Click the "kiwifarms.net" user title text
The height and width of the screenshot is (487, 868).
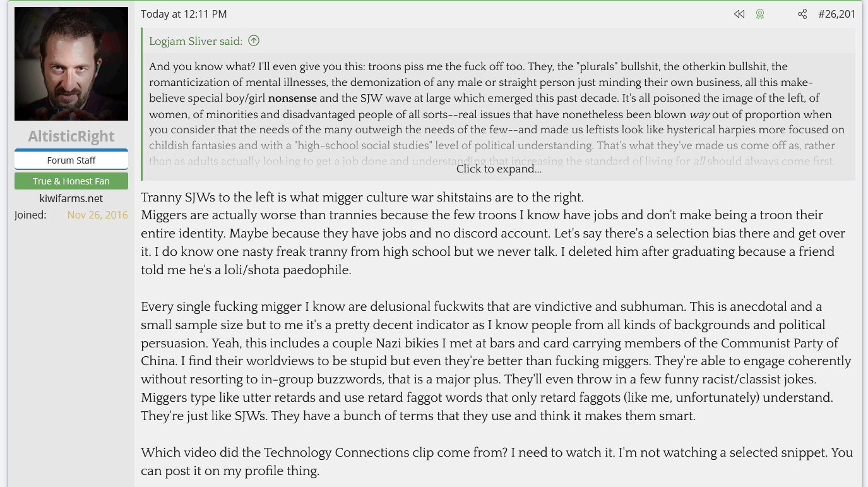pyautogui.click(x=71, y=198)
